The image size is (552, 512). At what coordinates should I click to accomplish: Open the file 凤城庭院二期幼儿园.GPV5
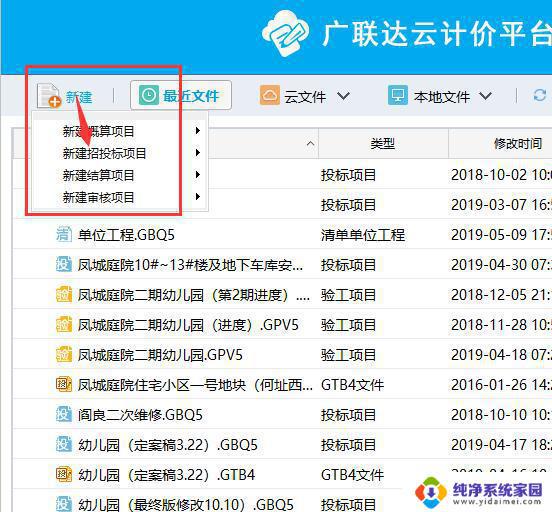(160, 355)
